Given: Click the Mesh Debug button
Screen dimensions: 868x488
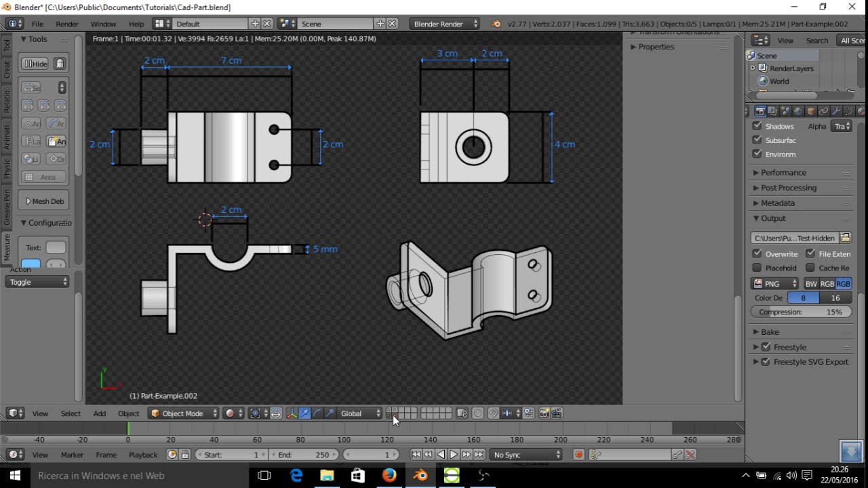Looking at the screenshot, I should (x=45, y=201).
